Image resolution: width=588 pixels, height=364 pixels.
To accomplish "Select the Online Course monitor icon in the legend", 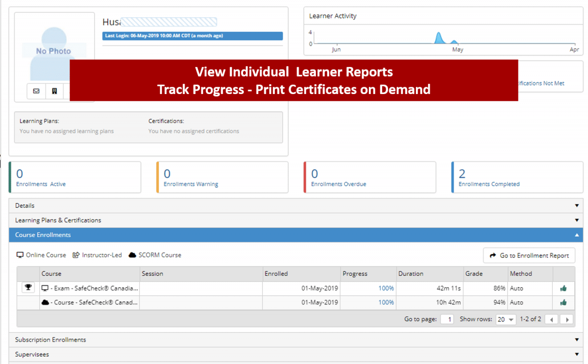I will pos(20,255).
